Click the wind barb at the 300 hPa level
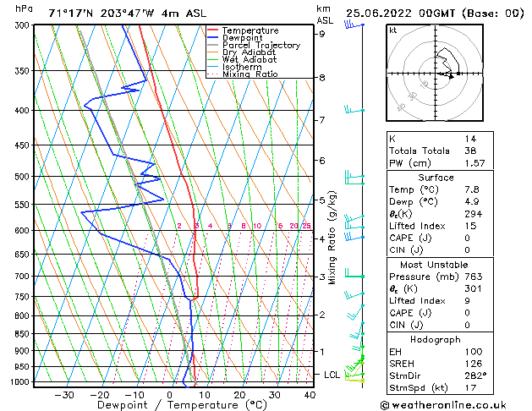 (x=354, y=25)
